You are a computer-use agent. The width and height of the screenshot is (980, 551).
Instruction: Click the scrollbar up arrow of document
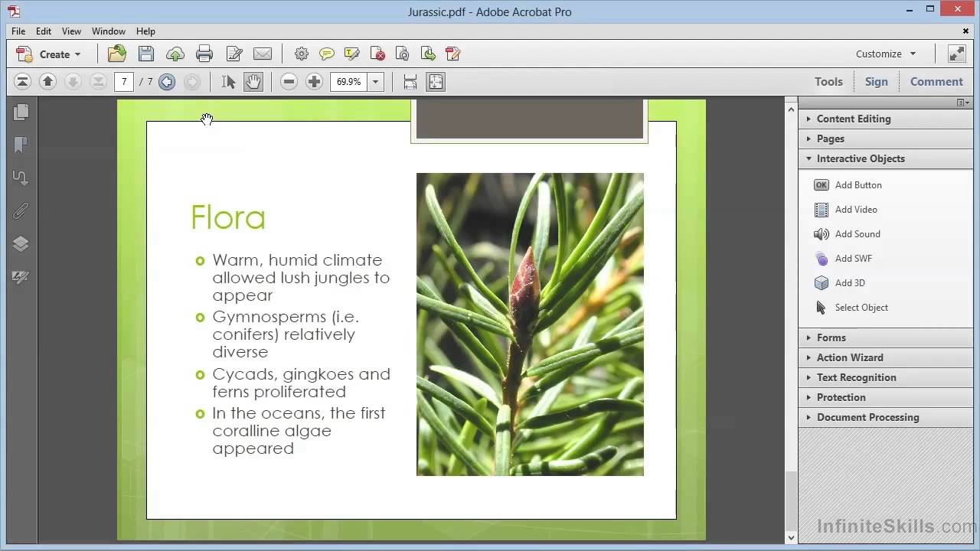791,109
